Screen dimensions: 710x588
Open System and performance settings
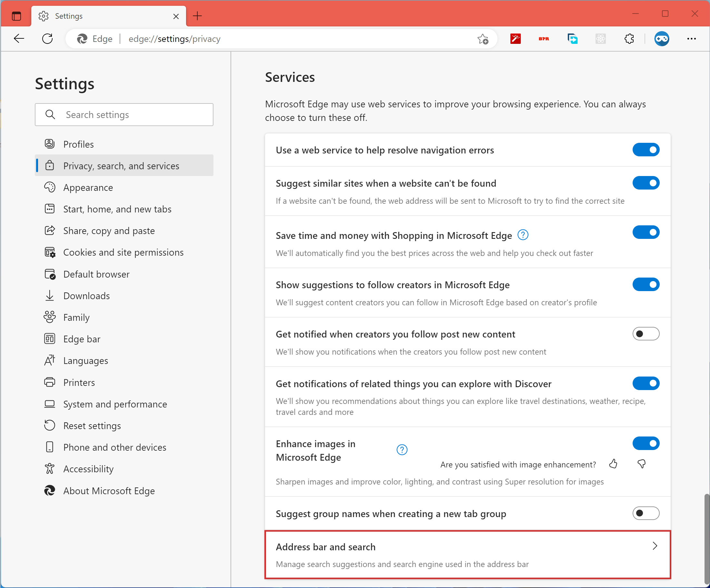pyautogui.click(x=124, y=404)
